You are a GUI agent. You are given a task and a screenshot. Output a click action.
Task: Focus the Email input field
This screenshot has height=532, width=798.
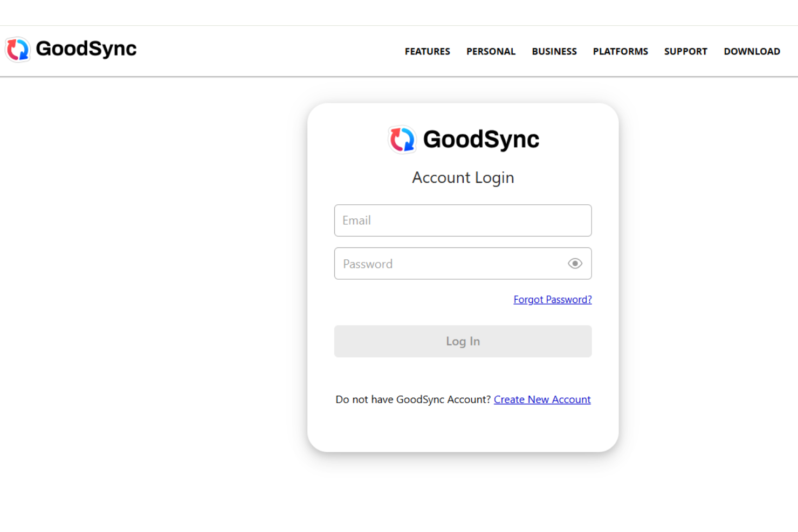463,220
